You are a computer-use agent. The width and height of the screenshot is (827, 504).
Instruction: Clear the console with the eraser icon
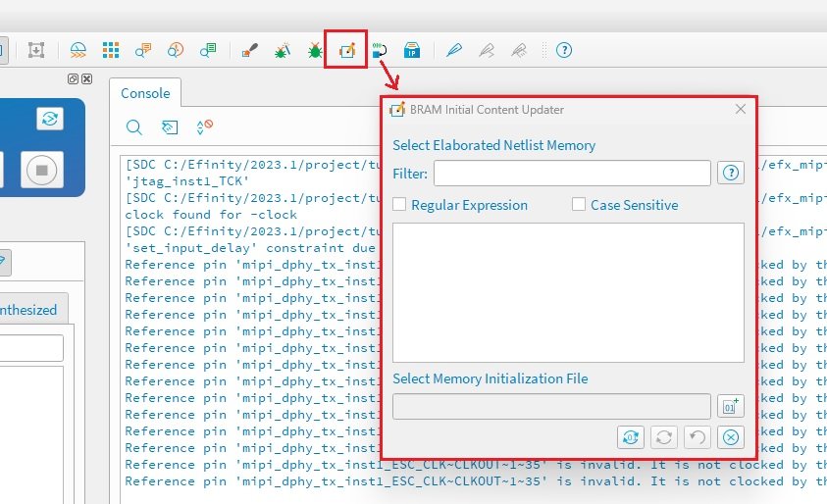click(170, 127)
